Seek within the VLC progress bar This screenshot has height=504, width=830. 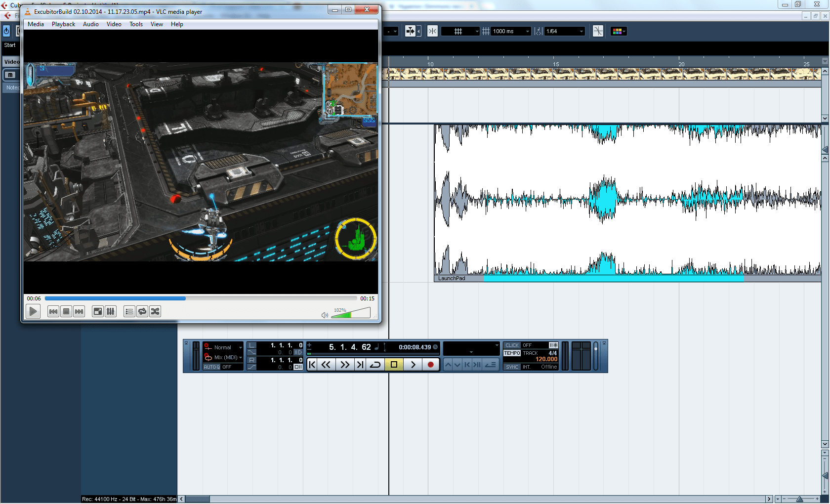pyautogui.click(x=201, y=298)
